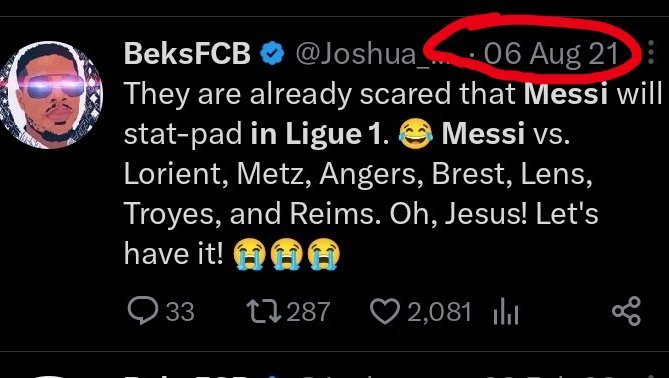The width and height of the screenshot is (669, 378).
Task: Click the tears of joy emoji
Action: (x=415, y=134)
